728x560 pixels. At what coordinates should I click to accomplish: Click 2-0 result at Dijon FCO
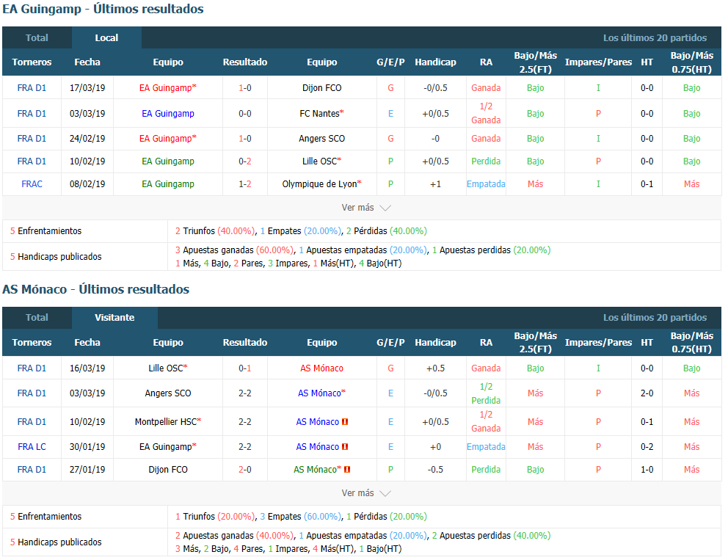pyautogui.click(x=244, y=470)
